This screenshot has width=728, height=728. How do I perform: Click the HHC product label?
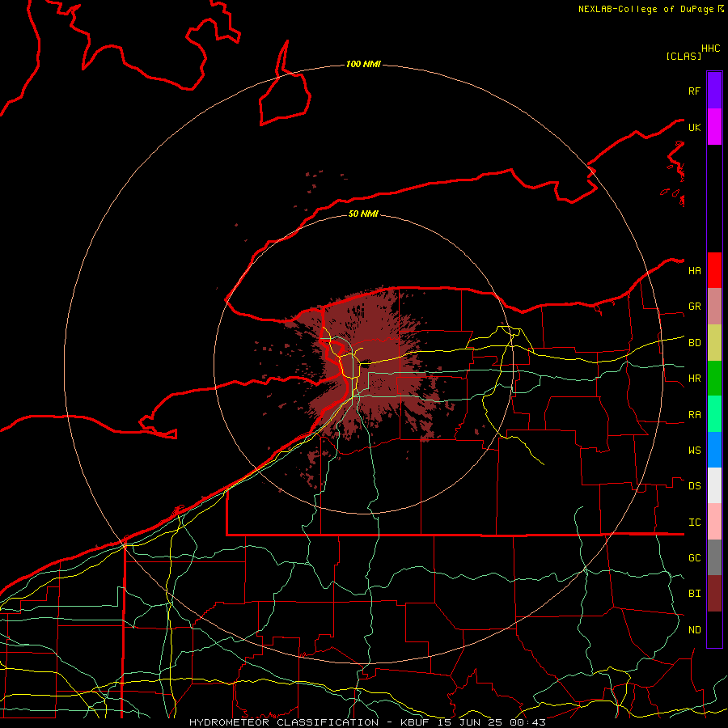point(711,49)
